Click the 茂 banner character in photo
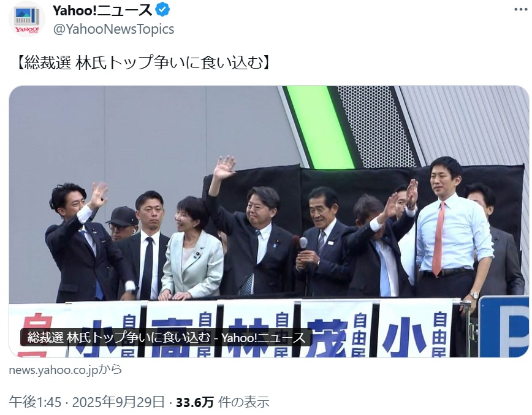 (x=327, y=338)
